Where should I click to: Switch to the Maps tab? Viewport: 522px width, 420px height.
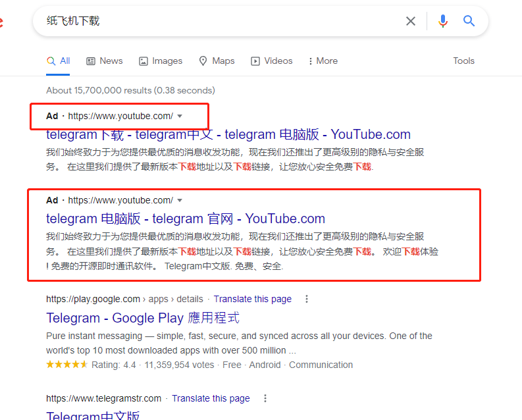click(x=217, y=61)
